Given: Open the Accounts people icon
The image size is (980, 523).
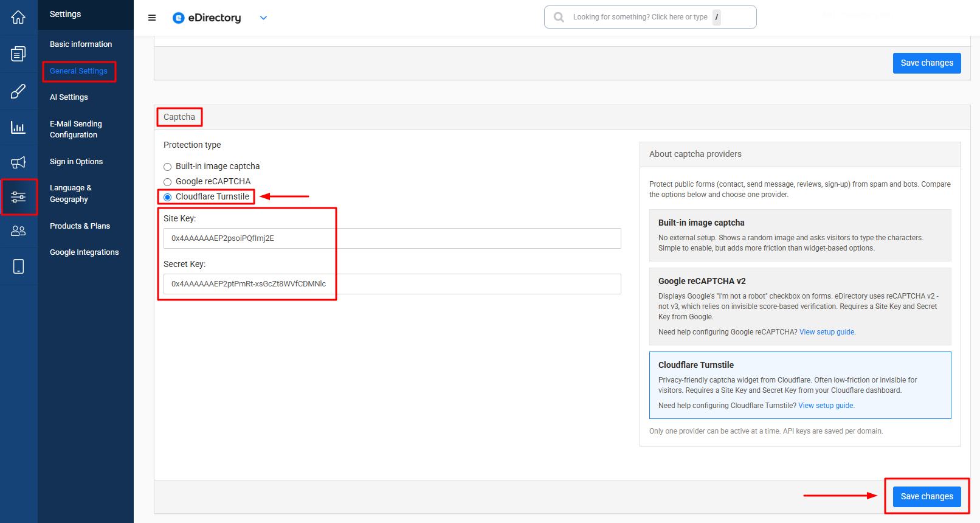Looking at the screenshot, I should (x=18, y=231).
